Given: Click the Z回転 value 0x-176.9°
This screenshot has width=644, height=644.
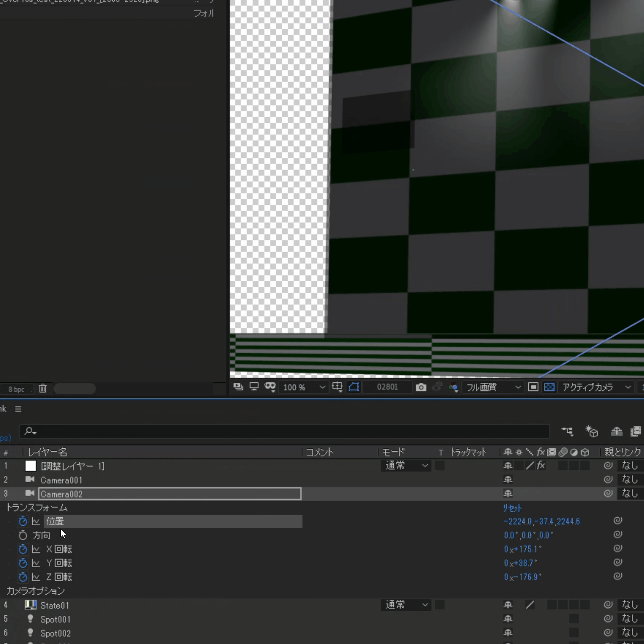Looking at the screenshot, I should [x=523, y=577].
